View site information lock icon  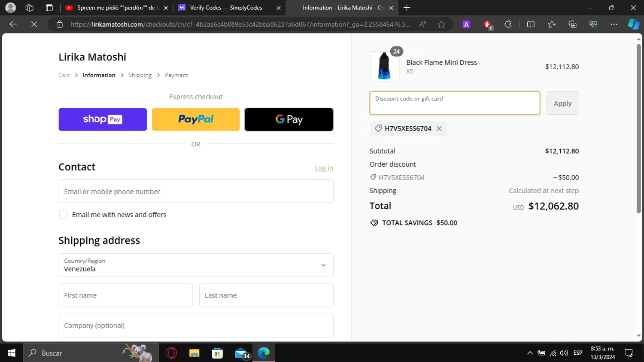(60, 24)
